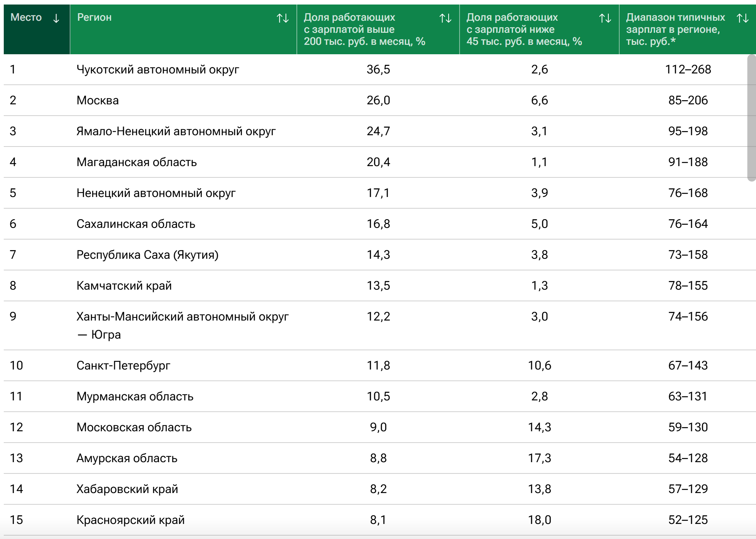Screen dimensions: 756x539
Task: Select Сахалинская область table row
Action: click(x=136, y=224)
